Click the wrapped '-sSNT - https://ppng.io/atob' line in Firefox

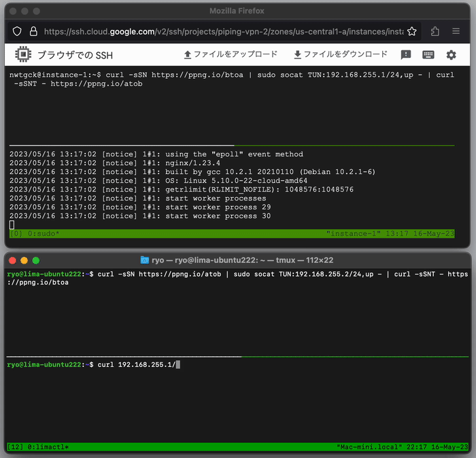(x=78, y=84)
